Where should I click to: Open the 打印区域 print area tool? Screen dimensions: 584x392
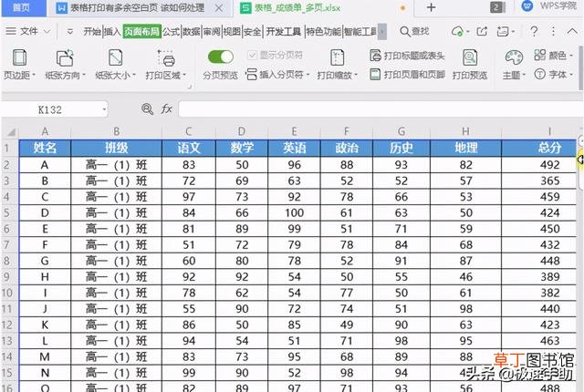click(x=165, y=64)
